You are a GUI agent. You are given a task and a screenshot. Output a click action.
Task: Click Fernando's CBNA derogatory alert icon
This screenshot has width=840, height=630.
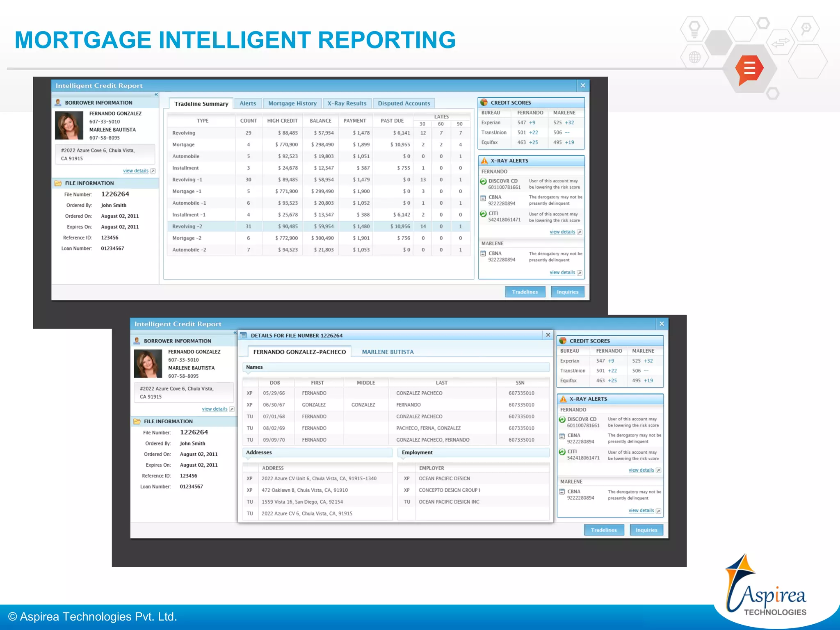click(x=483, y=198)
